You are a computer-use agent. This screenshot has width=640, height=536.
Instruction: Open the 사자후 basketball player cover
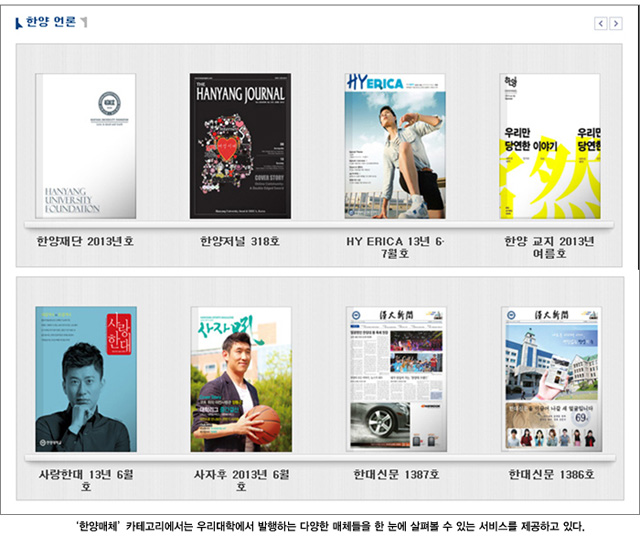[x=240, y=379]
